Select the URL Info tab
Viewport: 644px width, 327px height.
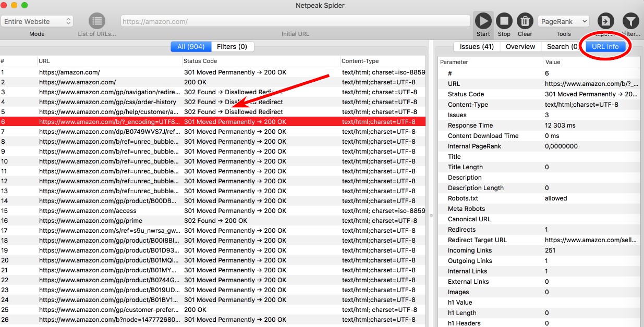(605, 46)
